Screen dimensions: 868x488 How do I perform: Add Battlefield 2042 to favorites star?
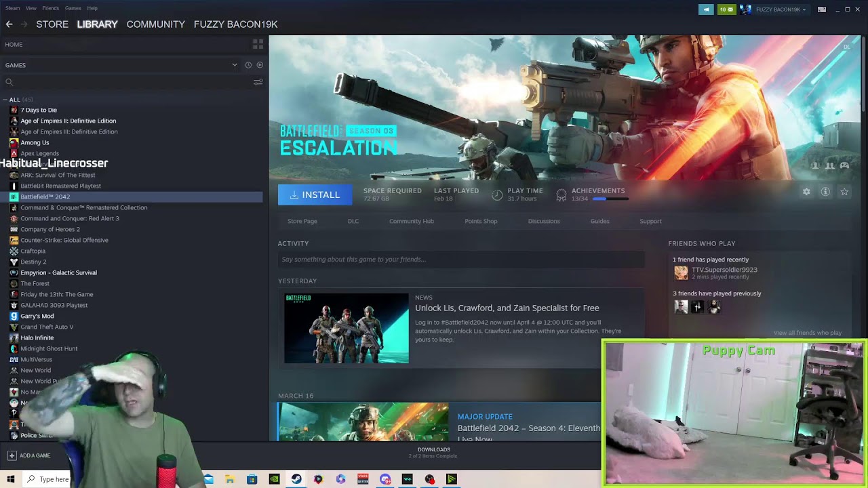(844, 192)
